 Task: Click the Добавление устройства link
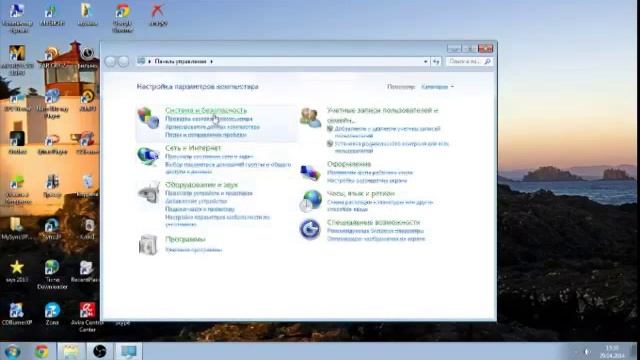pos(196,201)
